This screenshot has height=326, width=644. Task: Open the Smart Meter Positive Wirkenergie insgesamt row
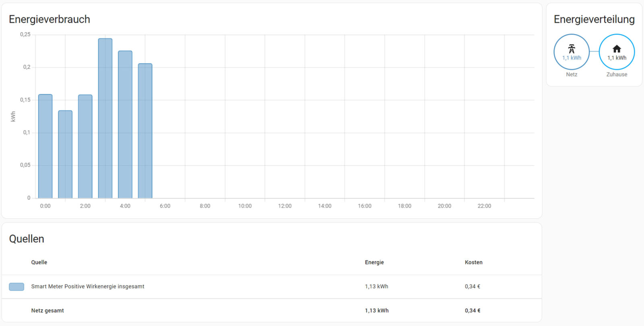tap(88, 287)
